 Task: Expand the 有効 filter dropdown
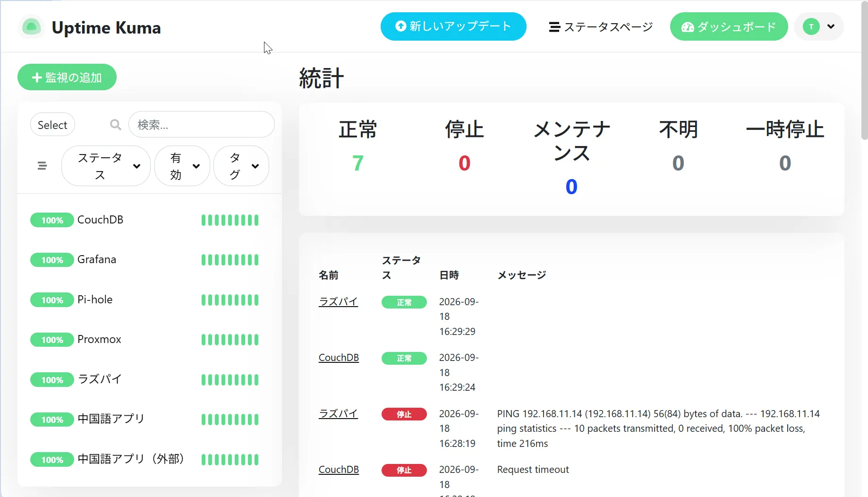click(x=182, y=166)
